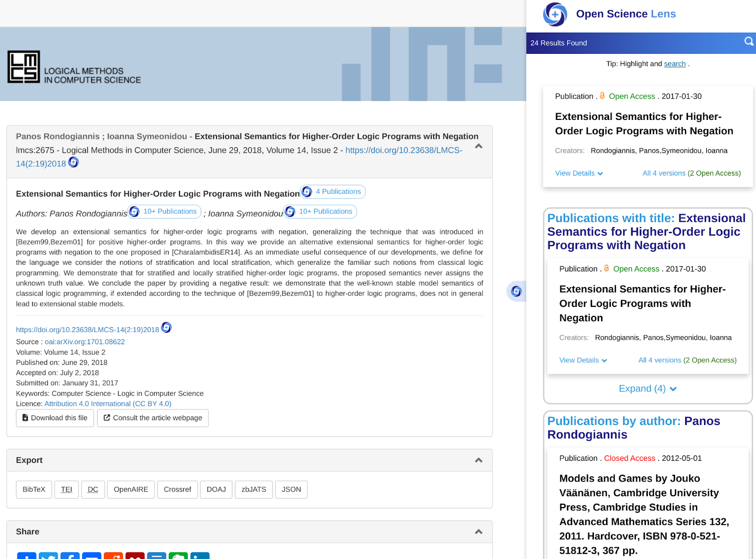The height and width of the screenshot is (559, 756).
Task: Export record as JSON
Action: pyautogui.click(x=292, y=490)
